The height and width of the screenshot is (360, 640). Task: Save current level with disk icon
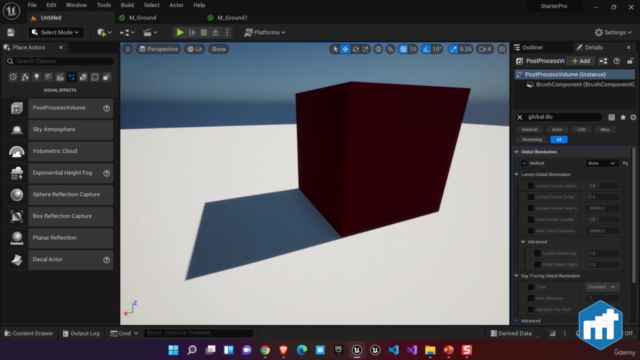click(11, 32)
